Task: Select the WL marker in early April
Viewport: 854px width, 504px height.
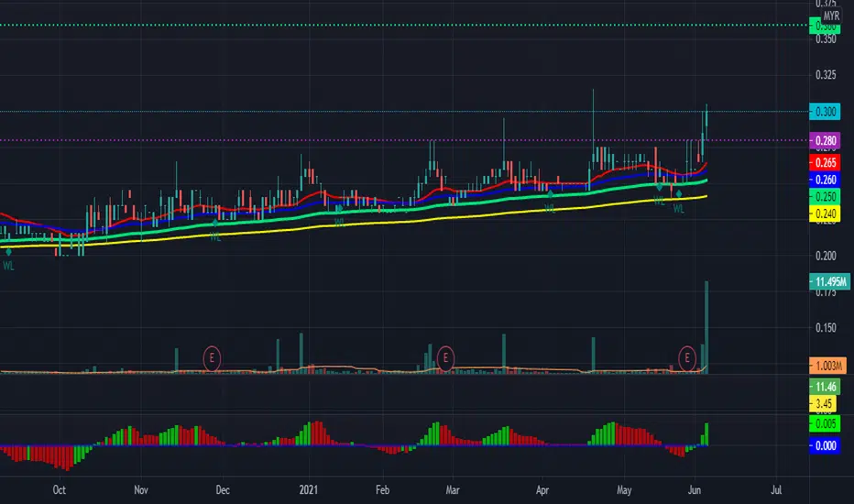Action: coord(550,194)
